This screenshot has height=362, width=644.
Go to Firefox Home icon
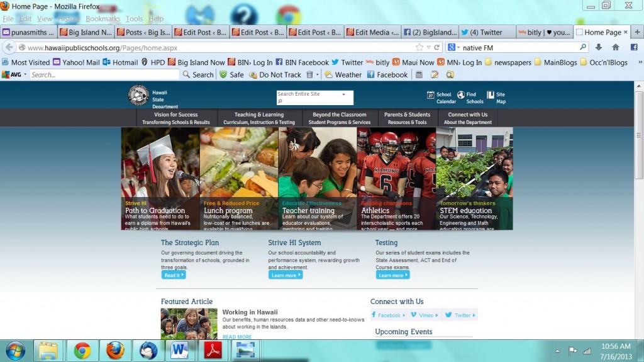(x=616, y=47)
